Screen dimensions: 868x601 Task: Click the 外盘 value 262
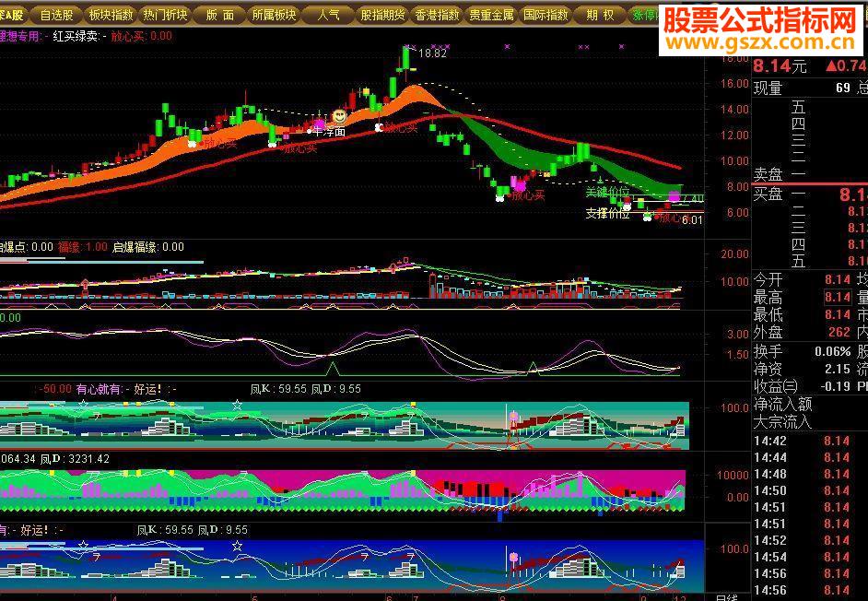(839, 332)
